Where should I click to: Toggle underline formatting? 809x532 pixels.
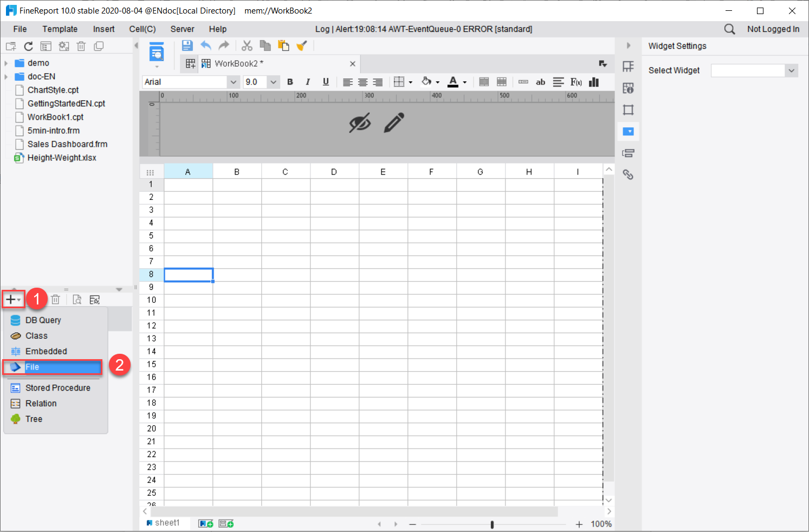pyautogui.click(x=326, y=82)
